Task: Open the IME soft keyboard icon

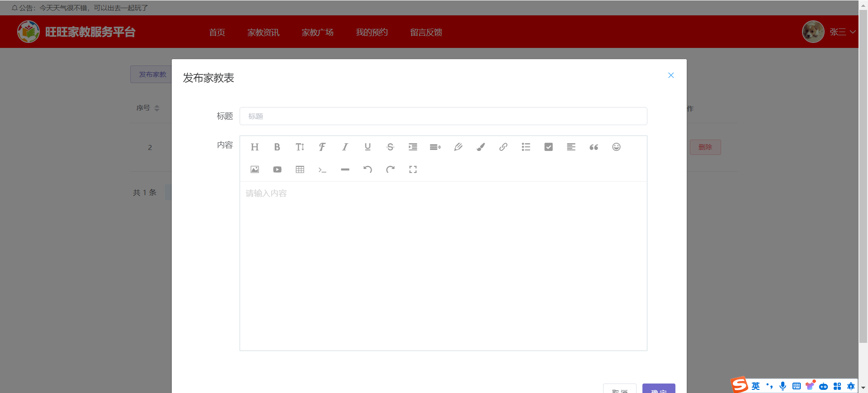Action: pos(797,386)
